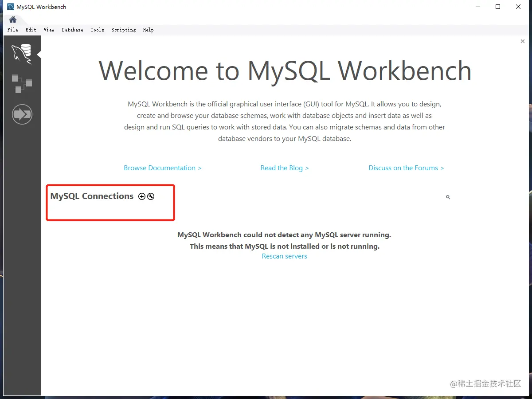532x399 pixels.
Task: Follow the Browse Documentation link
Action: click(163, 168)
